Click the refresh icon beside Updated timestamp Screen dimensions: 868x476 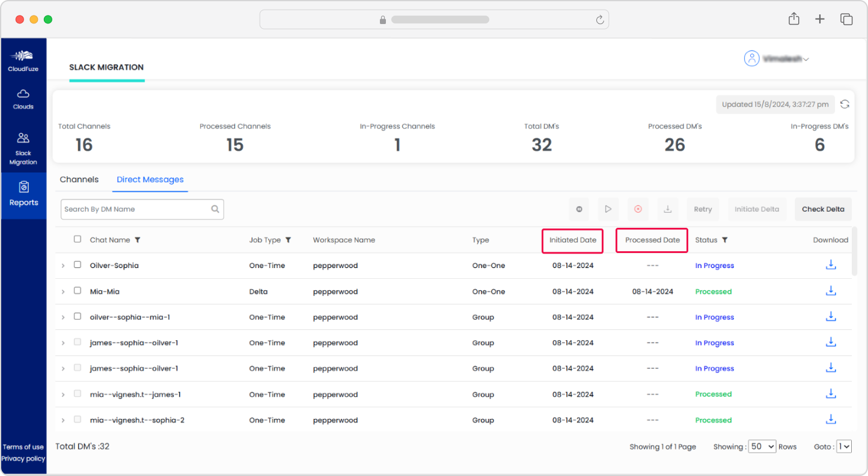click(845, 104)
